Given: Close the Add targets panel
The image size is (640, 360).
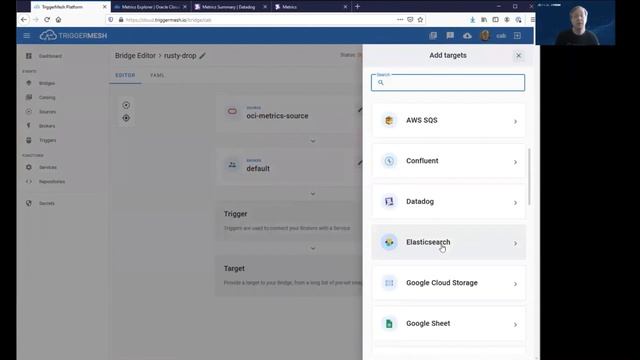Looking at the screenshot, I should coord(518,56).
